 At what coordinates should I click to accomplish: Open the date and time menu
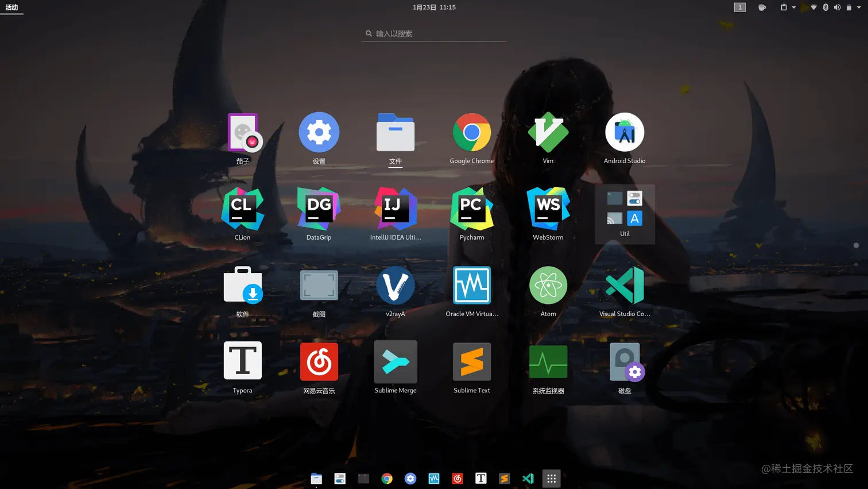point(434,7)
